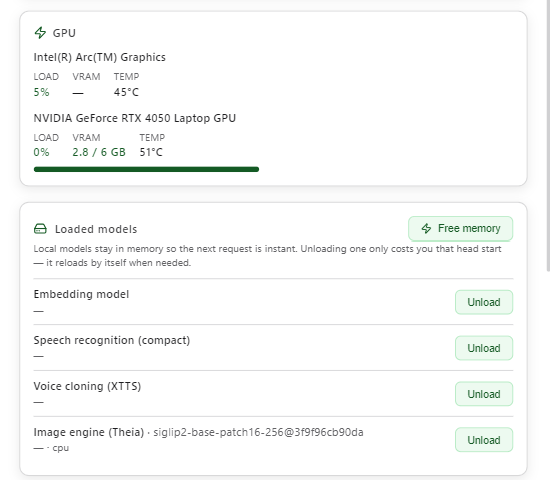Image resolution: width=550 pixels, height=480 pixels.
Task: Unload the Embedding model
Action: coord(484,302)
